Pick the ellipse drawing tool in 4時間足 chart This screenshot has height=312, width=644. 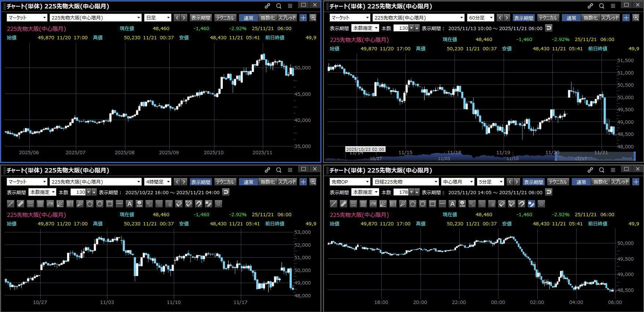coord(100,204)
